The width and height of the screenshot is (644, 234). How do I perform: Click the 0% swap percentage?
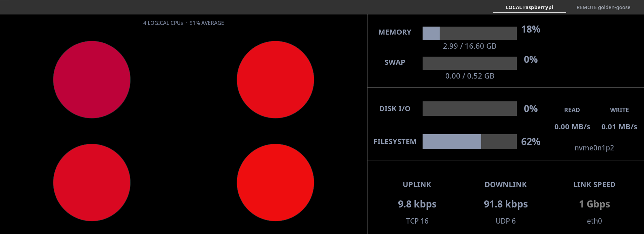pos(531,59)
